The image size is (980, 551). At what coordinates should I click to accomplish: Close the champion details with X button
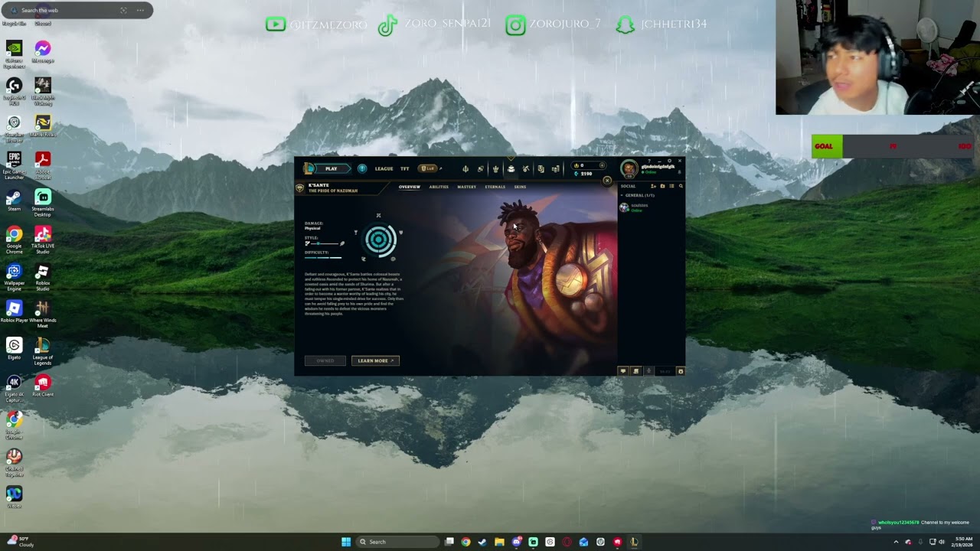tap(607, 181)
